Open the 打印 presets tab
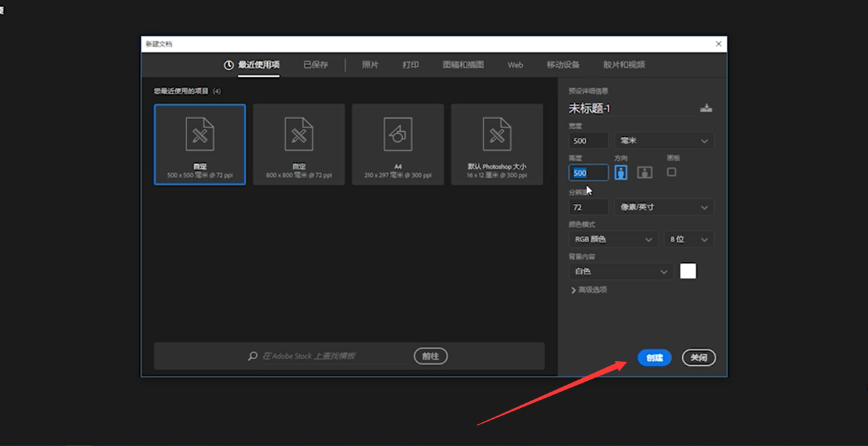The width and height of the screenshot is (868, 446). 411,65
